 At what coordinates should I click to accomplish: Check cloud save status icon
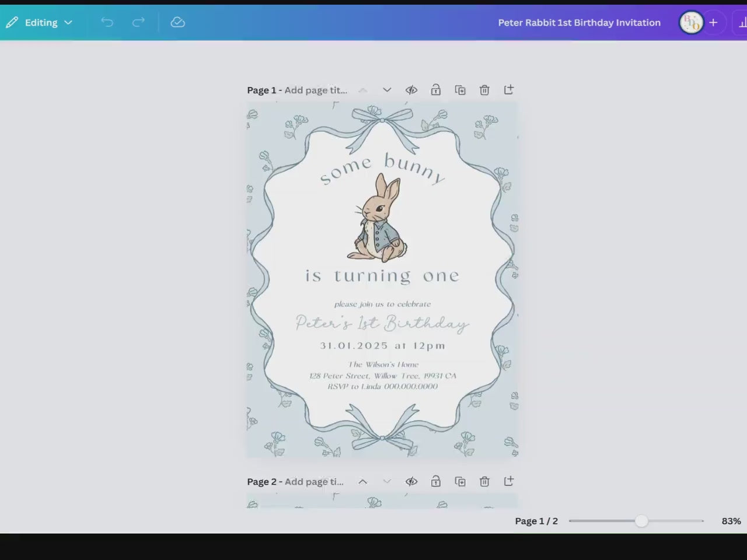[177, 22]
